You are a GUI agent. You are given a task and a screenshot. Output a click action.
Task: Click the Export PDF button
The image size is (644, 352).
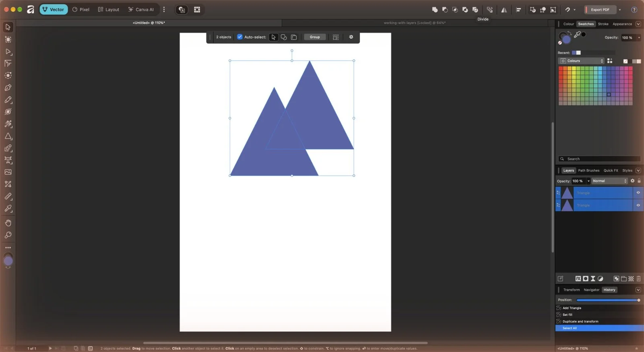pos(600,10)
